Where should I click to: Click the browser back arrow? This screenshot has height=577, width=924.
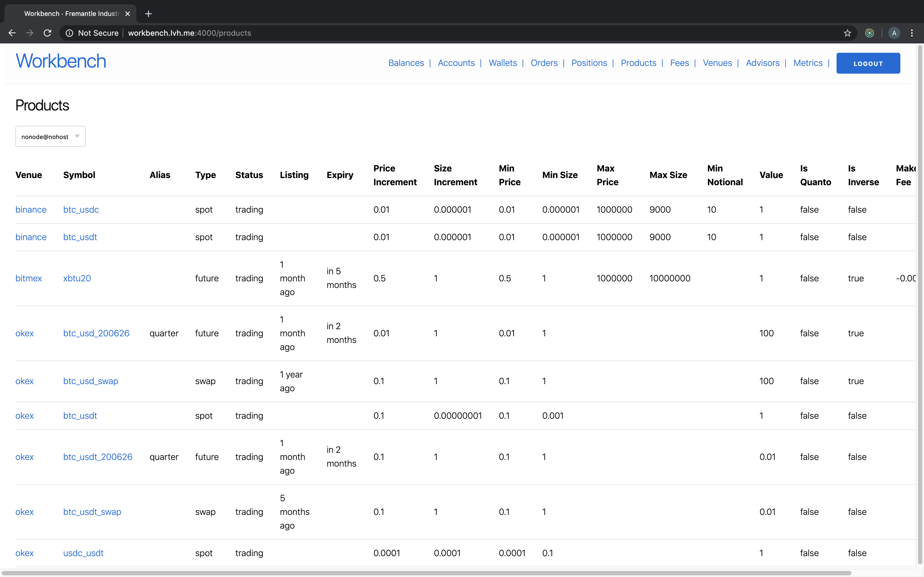point(12,33)
